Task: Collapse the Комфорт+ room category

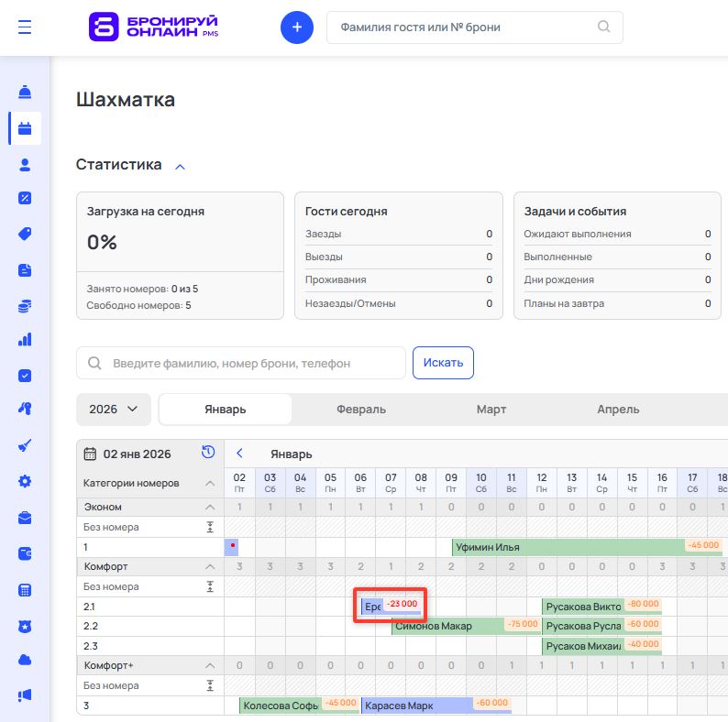Action: coord(209,665)
